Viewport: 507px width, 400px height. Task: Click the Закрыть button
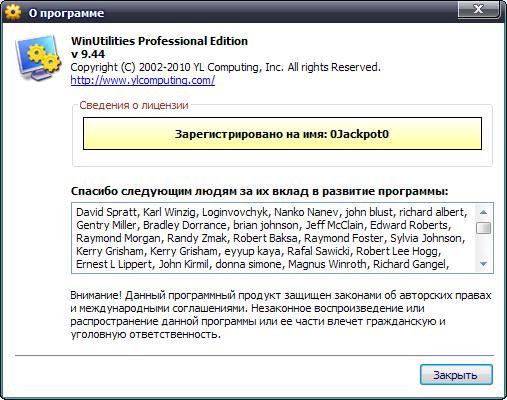(456, 375)
